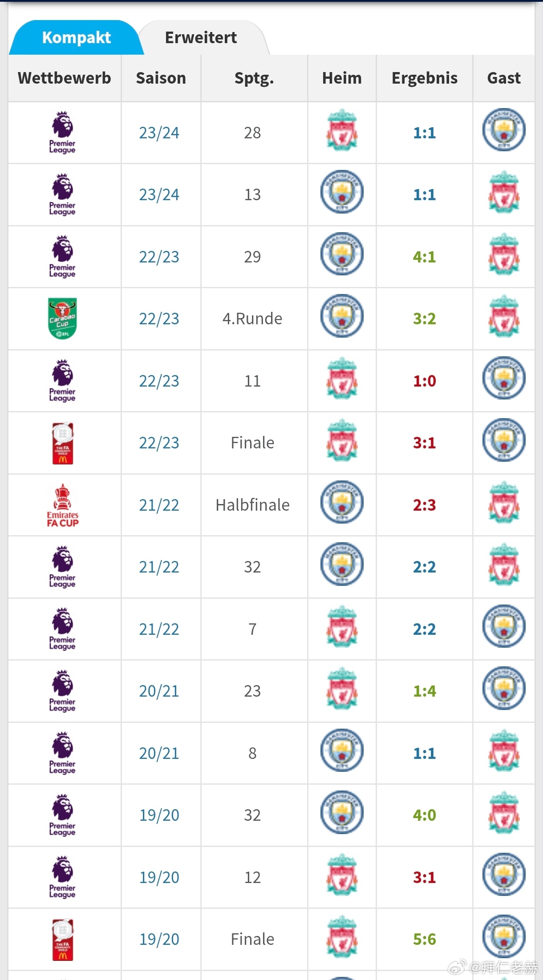Click Manchester City home crest in matchday 8 row
This screenshot has width=543, height=980.
(342, 750)
